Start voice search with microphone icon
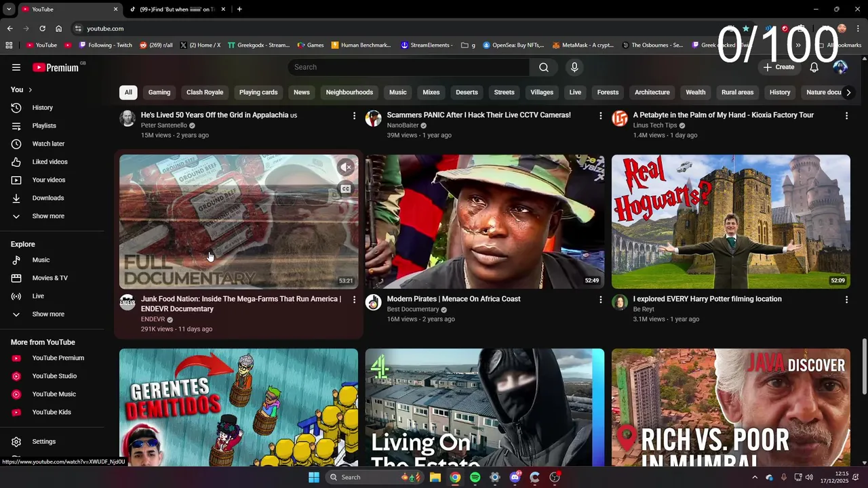The image size is (868, 488). [574, 67]
